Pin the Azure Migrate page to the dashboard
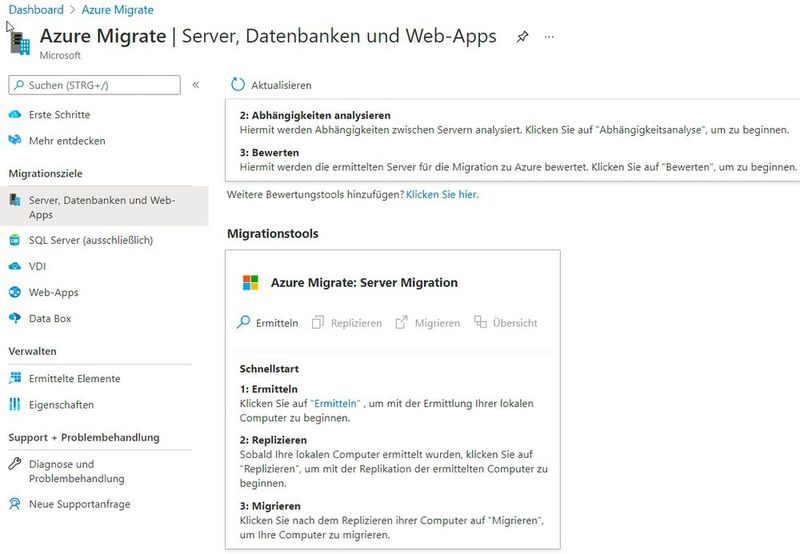This screenshot has width=800, height=554. 522,37
